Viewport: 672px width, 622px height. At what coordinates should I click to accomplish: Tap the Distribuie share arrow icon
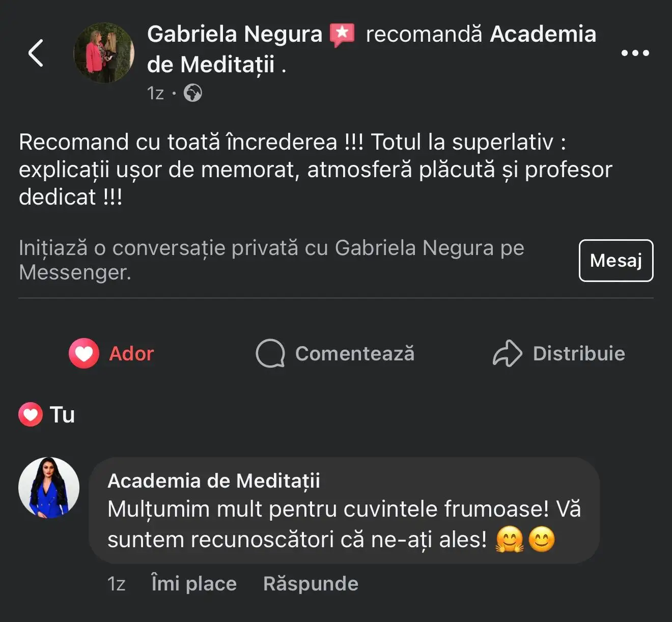507,353
